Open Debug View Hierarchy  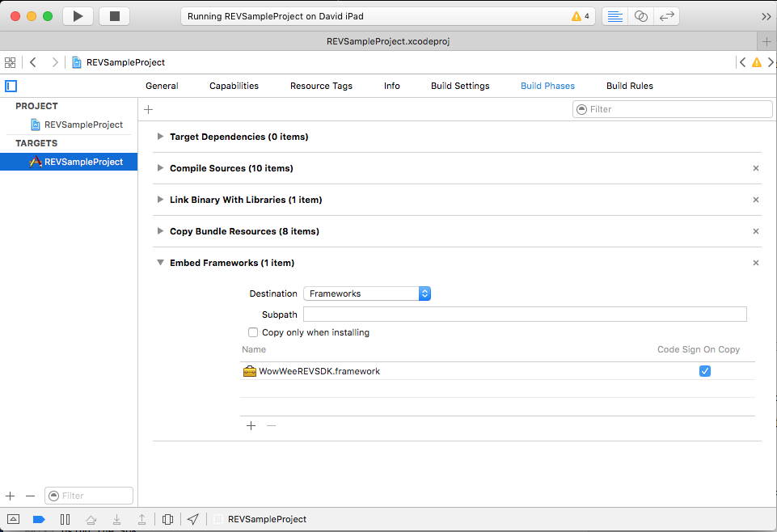pyautogui.click(x=167, y=519)
